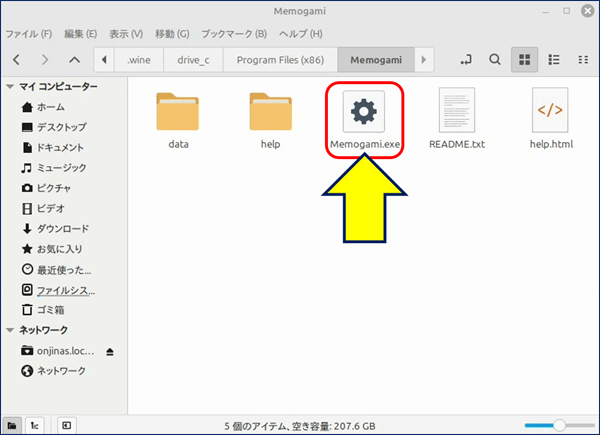600x435 pixels.
Task: Switch to compact view
Action: [x=583, y=60]
